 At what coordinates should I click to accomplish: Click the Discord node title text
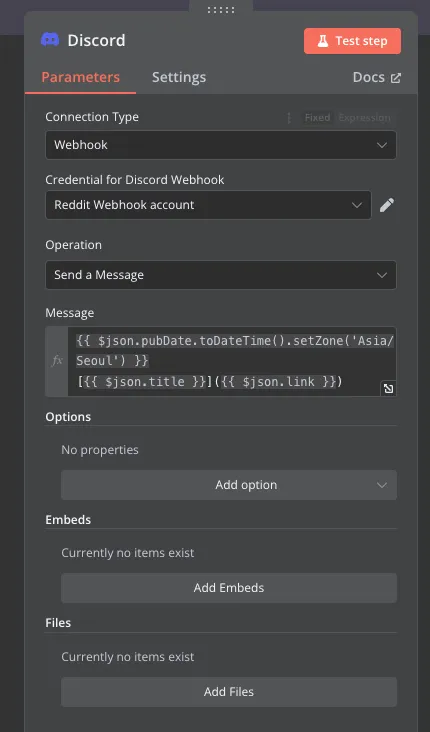pyautogui.click(x=96, y=41)
